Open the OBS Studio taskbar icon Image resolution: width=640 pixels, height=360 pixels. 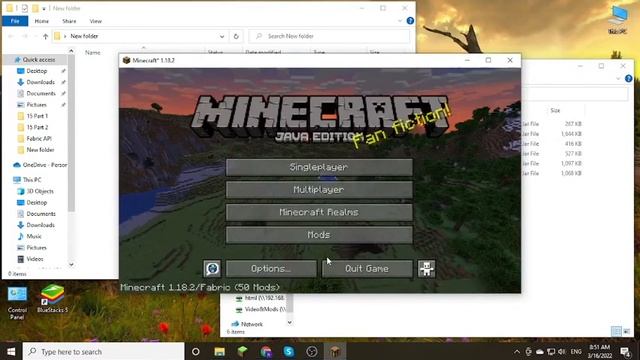[x=312, y=351]
